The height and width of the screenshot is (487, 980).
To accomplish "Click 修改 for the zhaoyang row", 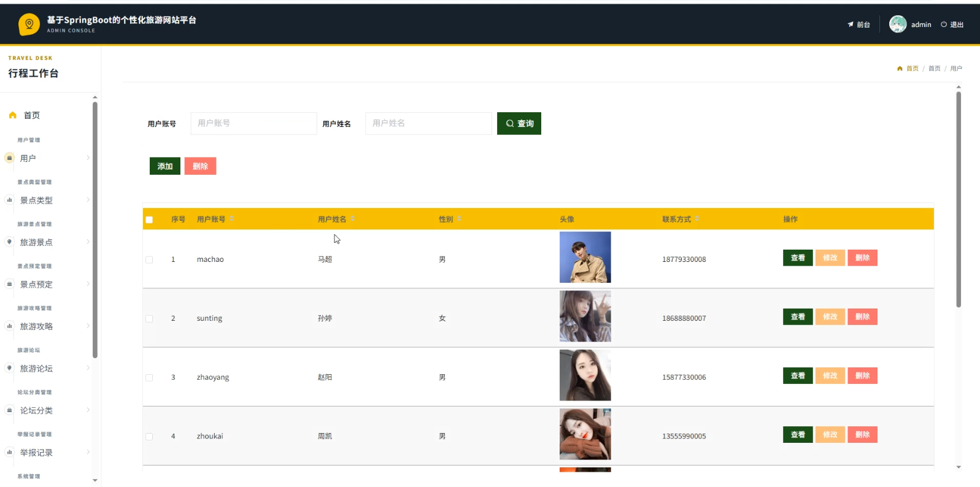I will coord(830,375).
